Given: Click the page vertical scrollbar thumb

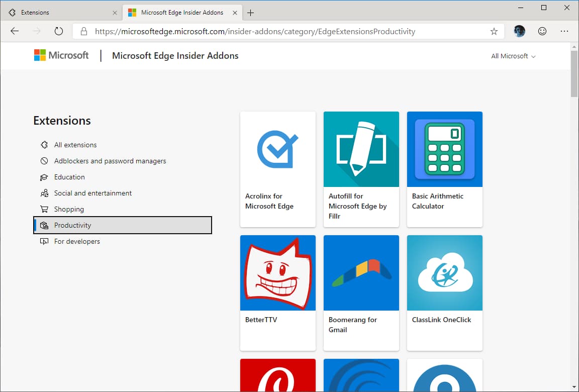Looking at the screenshot, I should tap(574, 73).
